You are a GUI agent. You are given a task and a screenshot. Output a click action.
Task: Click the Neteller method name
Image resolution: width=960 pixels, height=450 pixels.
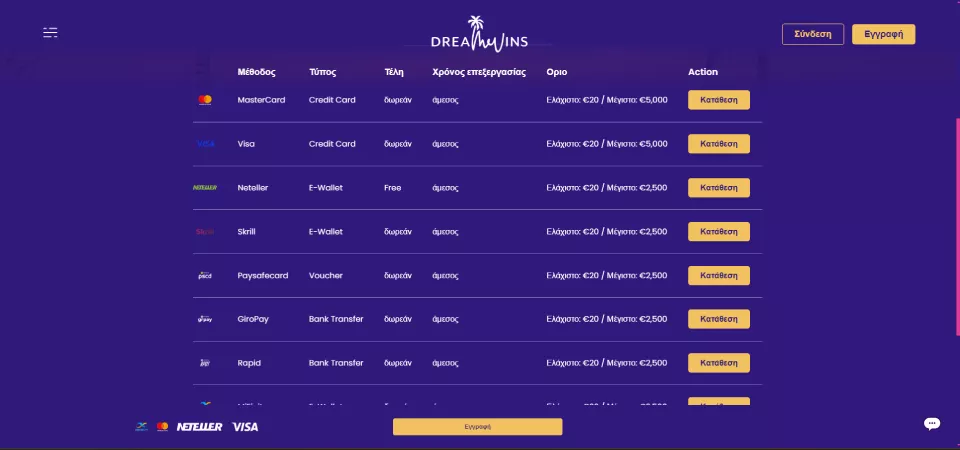tap(253, 188)
